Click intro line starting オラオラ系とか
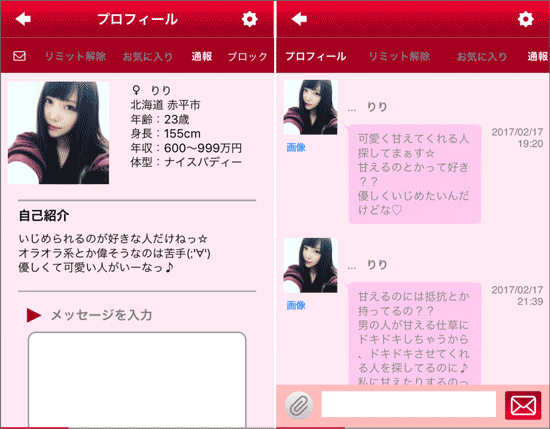Screen dimensions: 550x429 (x=115, y=253)
